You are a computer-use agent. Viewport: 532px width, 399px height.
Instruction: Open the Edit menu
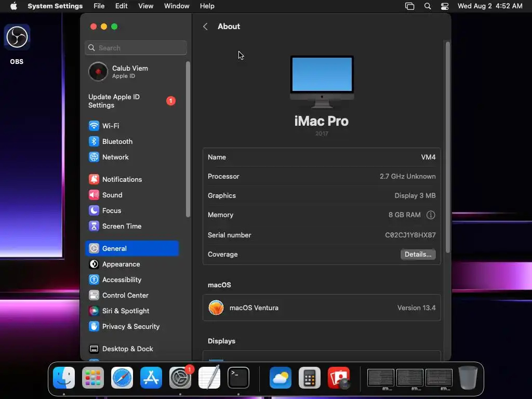(121, 6)
